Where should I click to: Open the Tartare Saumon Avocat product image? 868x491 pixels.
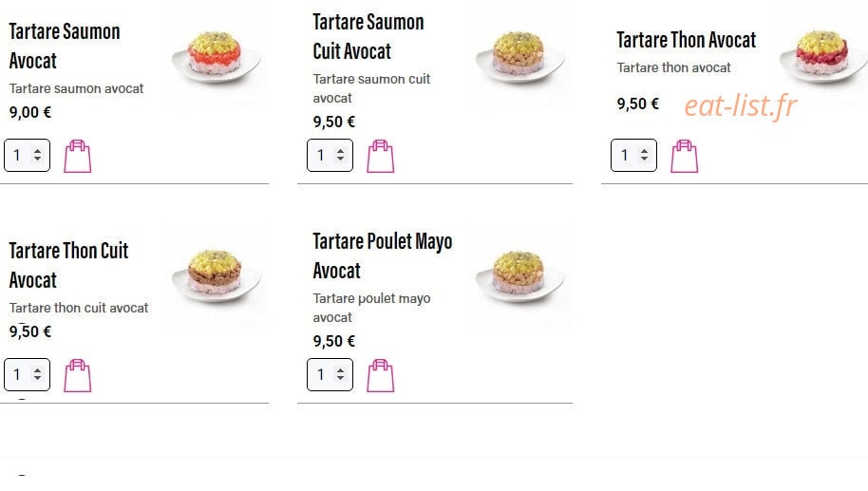(217, 56)
